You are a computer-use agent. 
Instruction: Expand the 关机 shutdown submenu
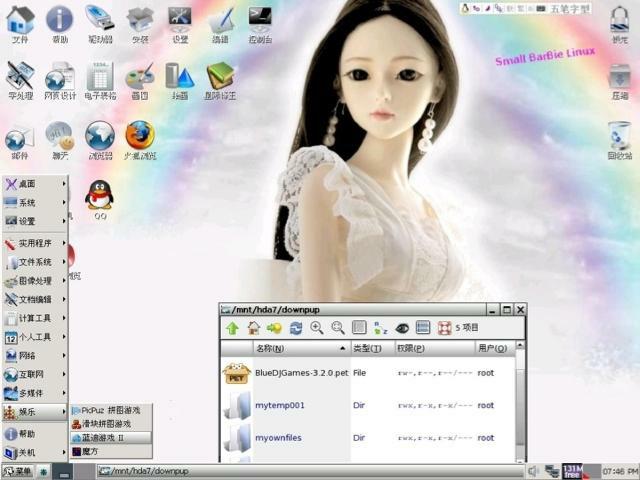click(34, 452)
